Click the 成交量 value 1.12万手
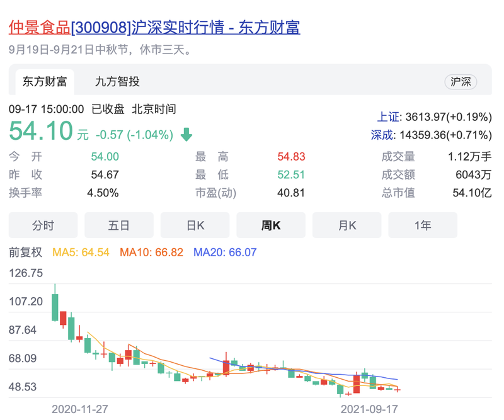This screenshot has width=504, height=420. pos(469,157)
